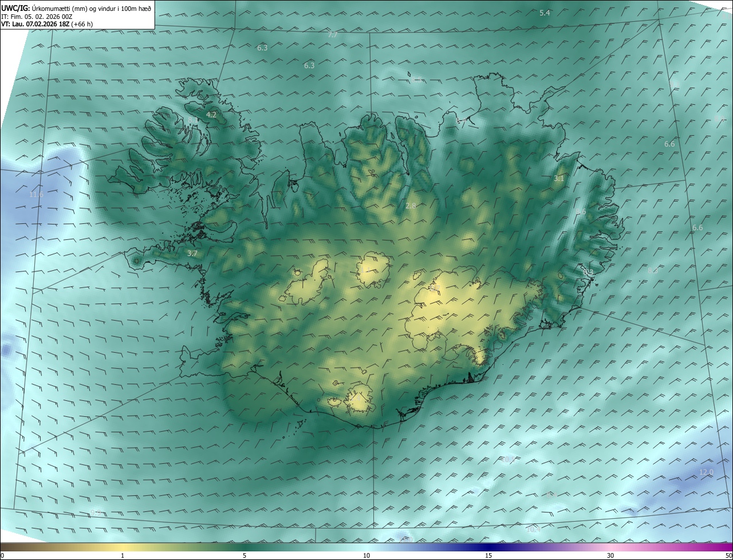The height and width of the screenshot is (560, 733).
Task: Click the map value 4.2 on Westfjords
Action: pyautogui.click(x=211, y=115)
